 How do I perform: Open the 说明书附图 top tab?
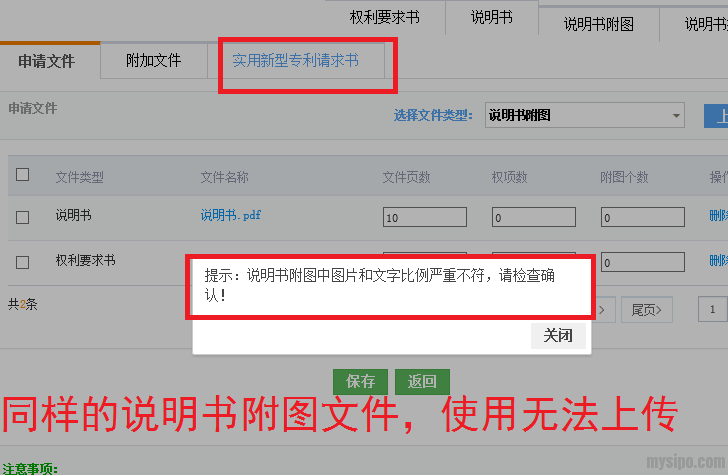click(x=599, y=24)
